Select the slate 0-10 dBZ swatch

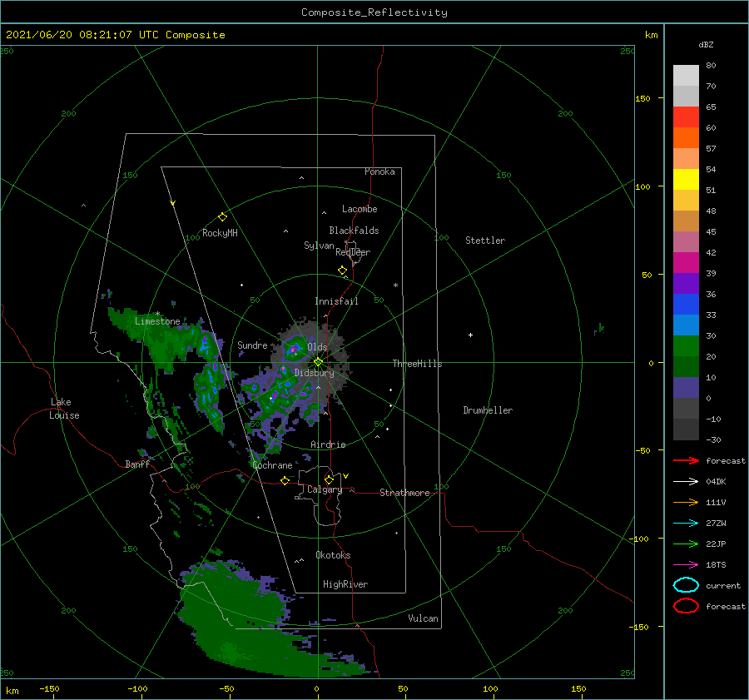tap(686, 388)
